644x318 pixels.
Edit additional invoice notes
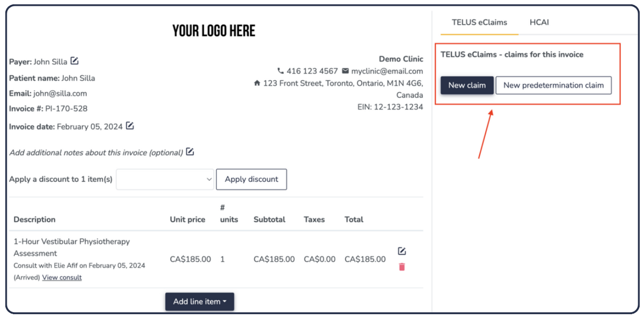(190, 152)
